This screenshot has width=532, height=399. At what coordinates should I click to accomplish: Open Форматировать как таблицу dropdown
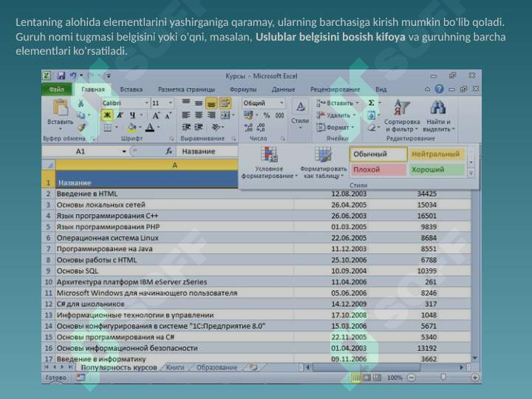click(324, 163)
